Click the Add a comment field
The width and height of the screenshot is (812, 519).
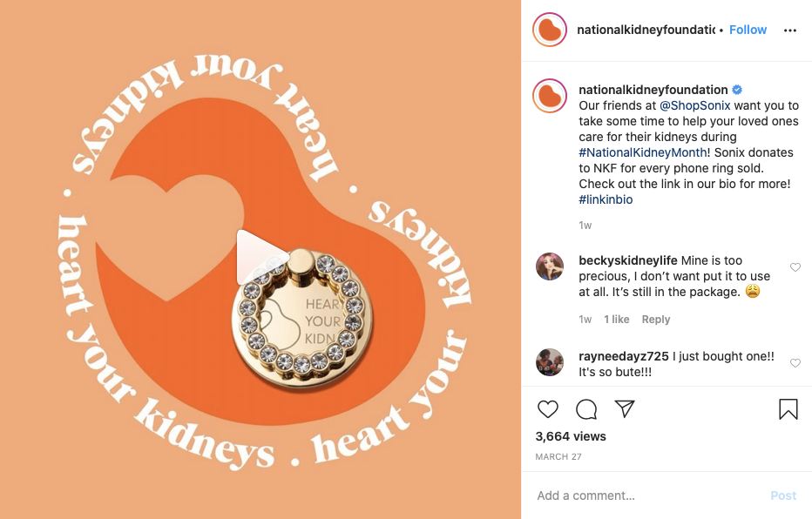pyautogui.click(x=647, y=495)
